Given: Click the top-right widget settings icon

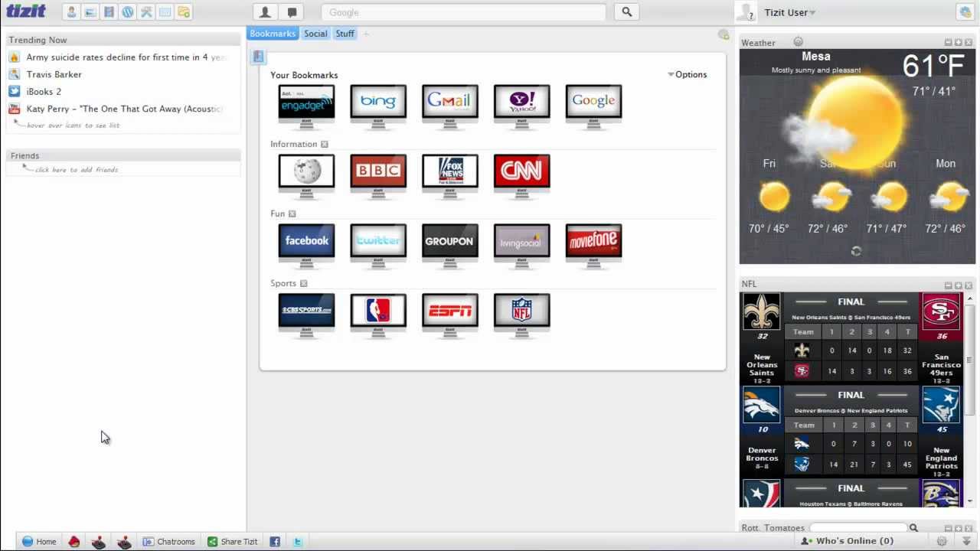Looking at the screenshot, I should [965, 11].
